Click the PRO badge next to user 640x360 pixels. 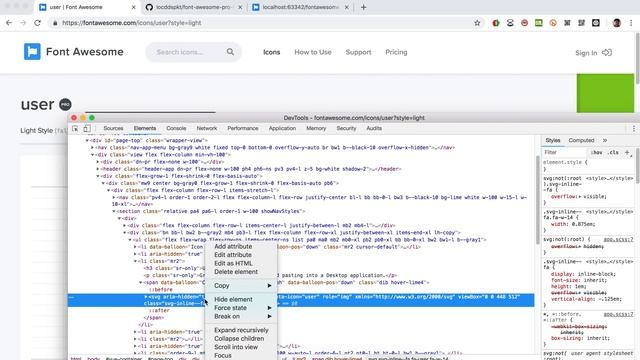[65, 104]
